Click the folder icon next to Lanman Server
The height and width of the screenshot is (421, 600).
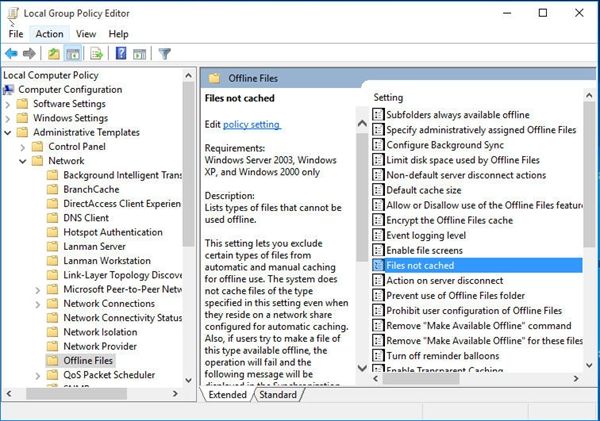pos(52,246)
